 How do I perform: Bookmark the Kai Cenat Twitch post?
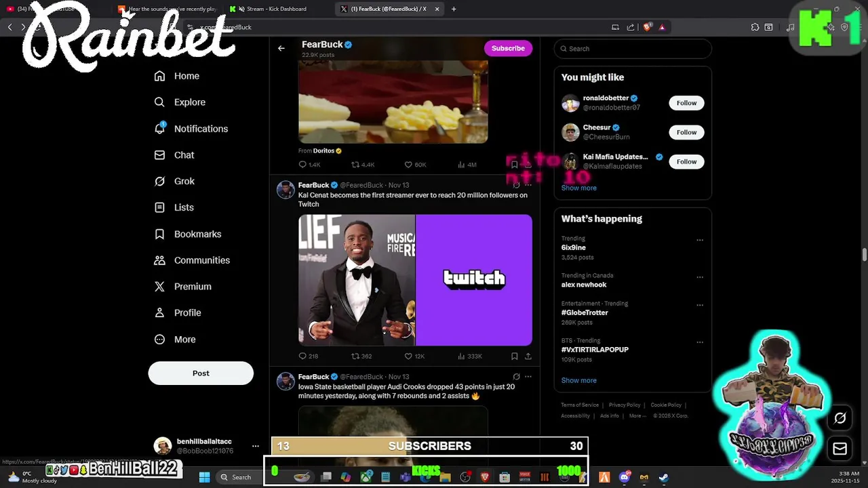tap(514, 356)
